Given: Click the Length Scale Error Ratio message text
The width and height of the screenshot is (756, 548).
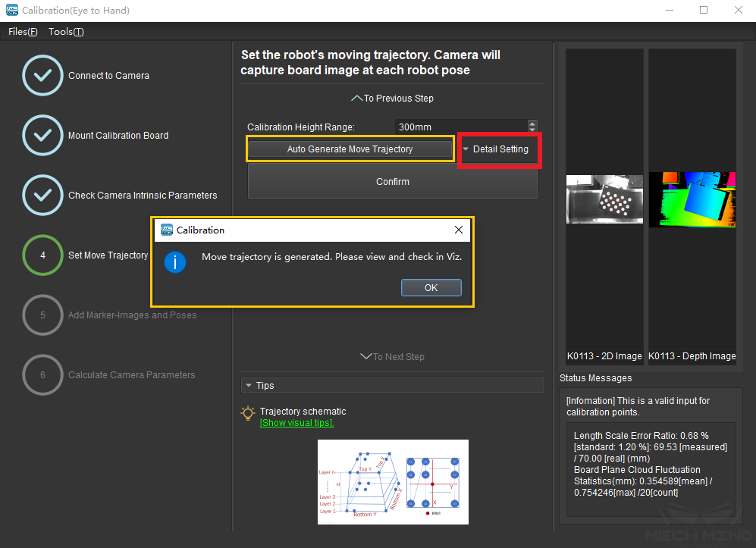Looking at the screenshot, I should (651, 446).
